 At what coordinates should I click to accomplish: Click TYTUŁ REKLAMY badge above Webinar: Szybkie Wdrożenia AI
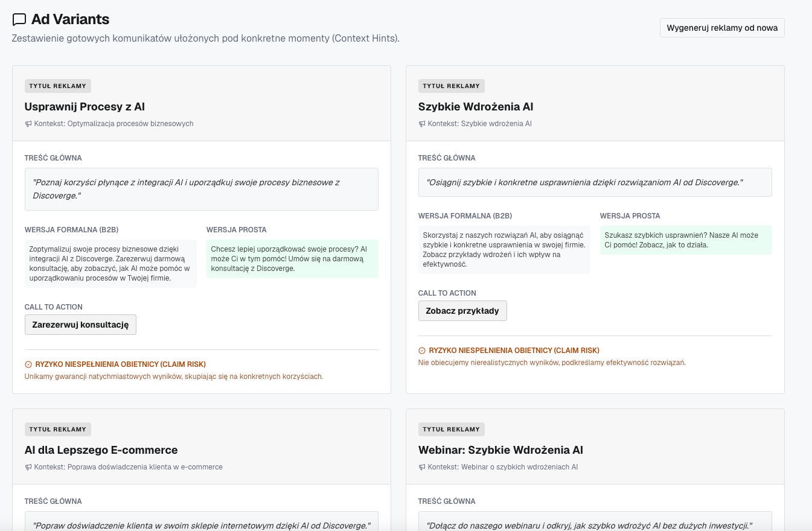[x=452, y=429]
